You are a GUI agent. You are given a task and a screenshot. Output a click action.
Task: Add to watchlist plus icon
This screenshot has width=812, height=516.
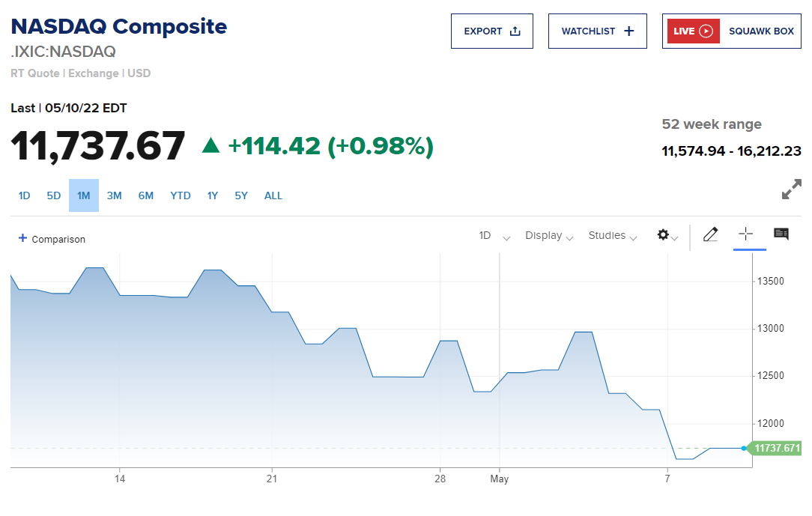(x=628, y=31)
